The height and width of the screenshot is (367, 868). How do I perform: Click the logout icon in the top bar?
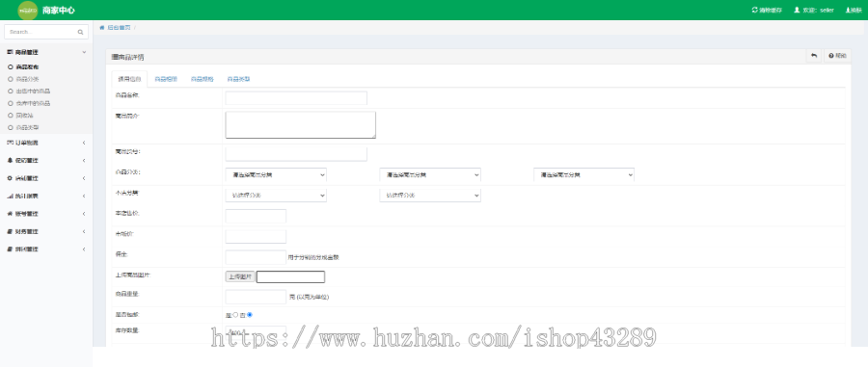(x=848, y=10)
